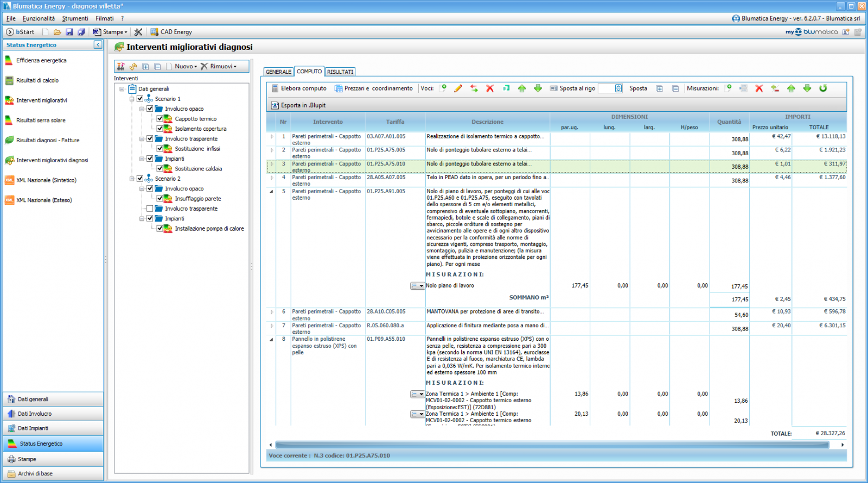Screen dimensions: 868x483
Task: Move the voce up with the green arrow
Action: [x=522, y=88]
